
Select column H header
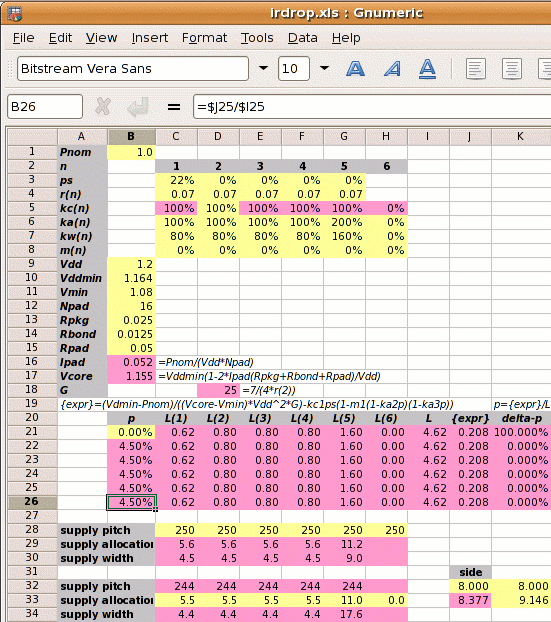(386, 136)
